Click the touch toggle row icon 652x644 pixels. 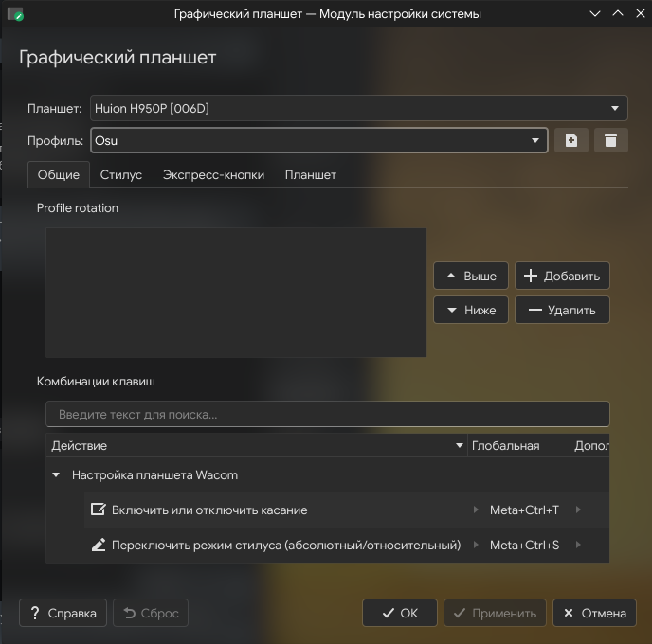click(99, 510)
